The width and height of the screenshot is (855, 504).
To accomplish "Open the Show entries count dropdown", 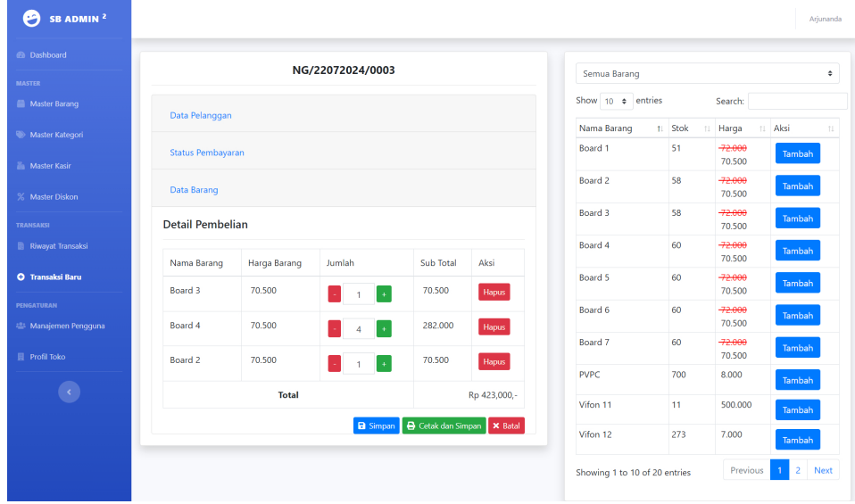I will pos(616,102).
